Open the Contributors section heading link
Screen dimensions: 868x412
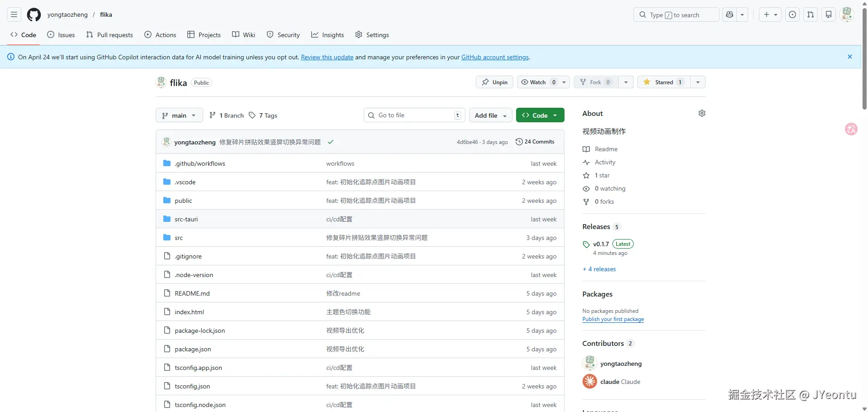coord(603,344)
